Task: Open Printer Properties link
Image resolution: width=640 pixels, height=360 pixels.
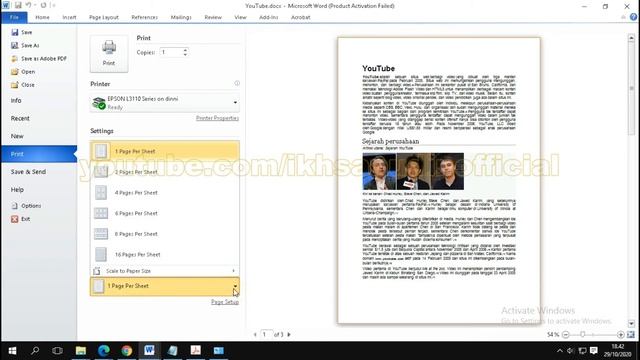Action: [217, 118]
